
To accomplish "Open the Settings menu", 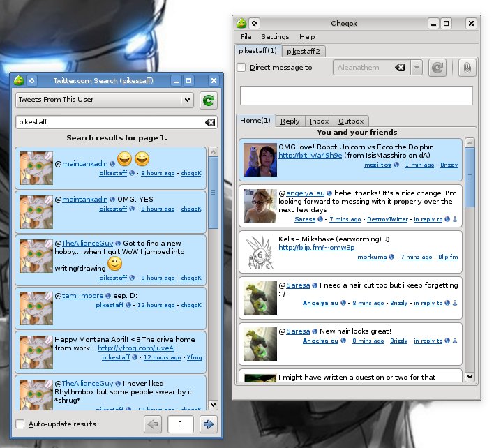I will pyautogui.click(x=275, y=37).
